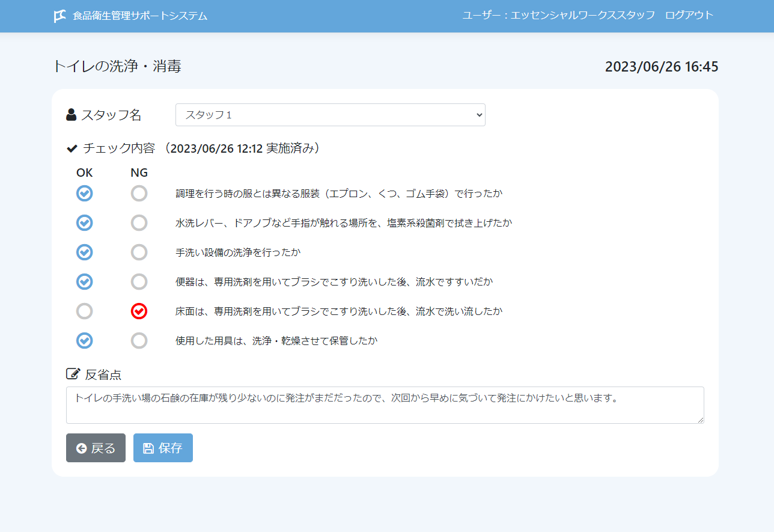The width and height of the screenshot is (774, 532).
Task: Click 食品衛生管理サポートシステム header title
Action: point(140,16)
